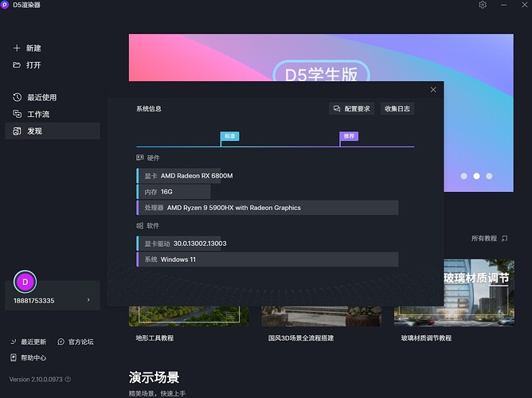
Task: Click the 玻璃材质调节教程 caption
Action: coord(426,338)
